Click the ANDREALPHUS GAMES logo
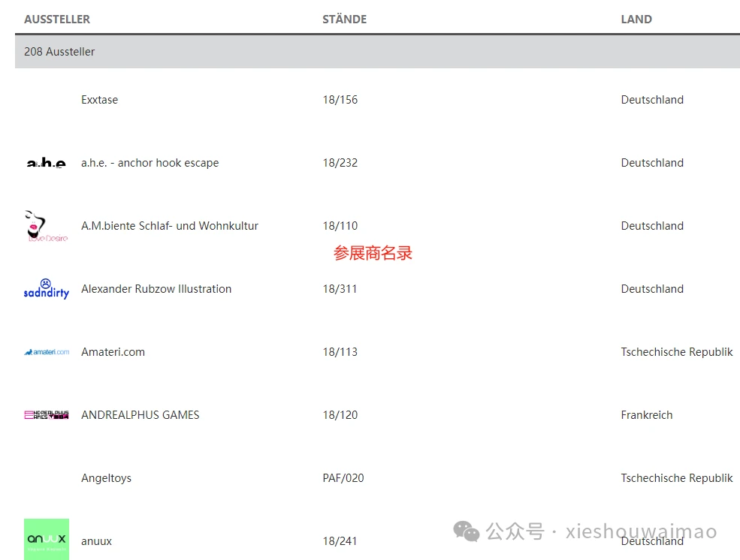 (x=47, y=415)
